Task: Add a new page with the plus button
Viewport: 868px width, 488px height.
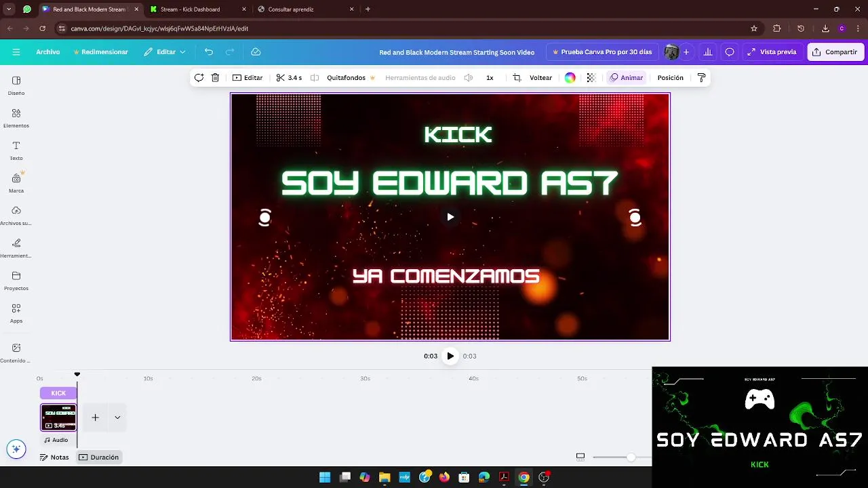Action: (x=96, y=418)
